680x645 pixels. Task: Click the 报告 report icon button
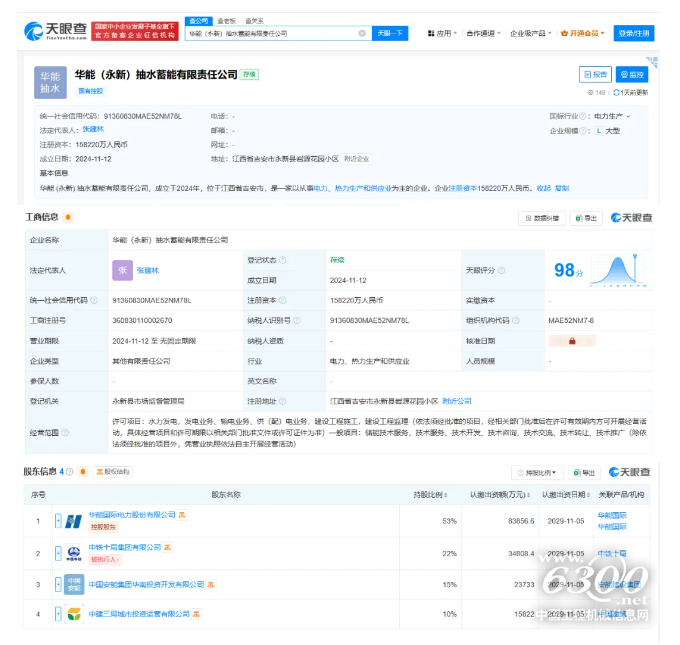pos(595,74)
